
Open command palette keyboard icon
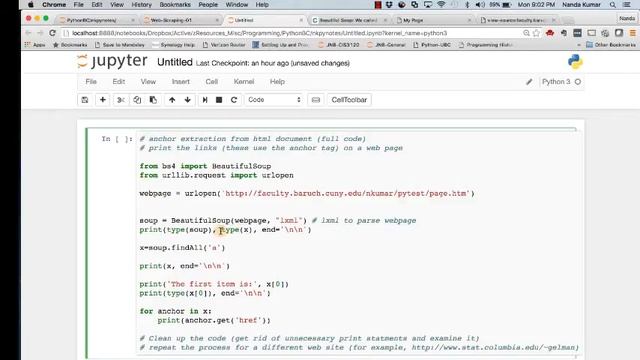click(316, 100)
